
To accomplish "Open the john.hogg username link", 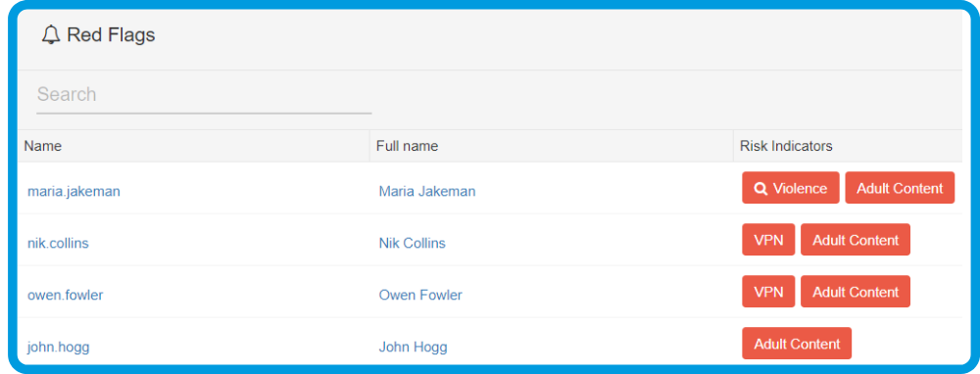I will point(58,347).
